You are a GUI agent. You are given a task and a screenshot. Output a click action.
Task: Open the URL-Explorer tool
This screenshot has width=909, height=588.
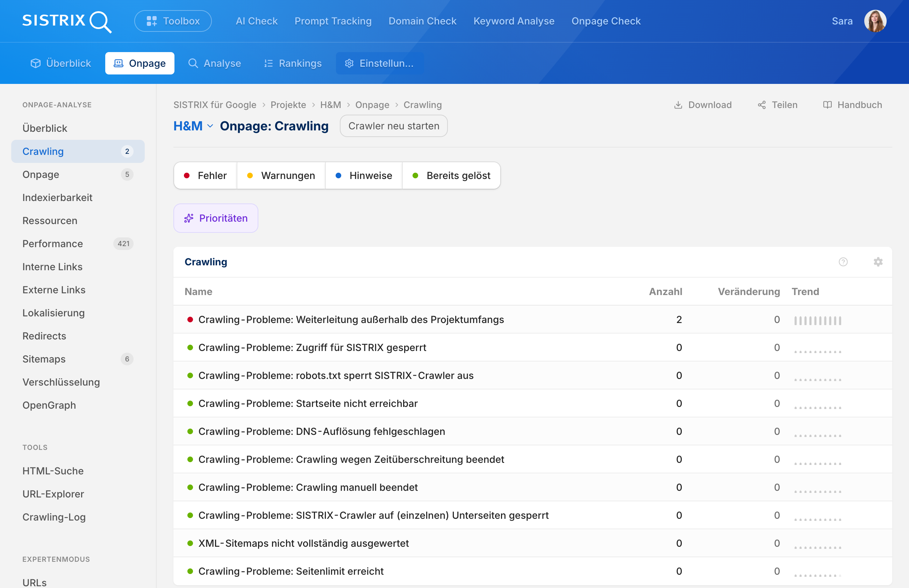(78, 494)
